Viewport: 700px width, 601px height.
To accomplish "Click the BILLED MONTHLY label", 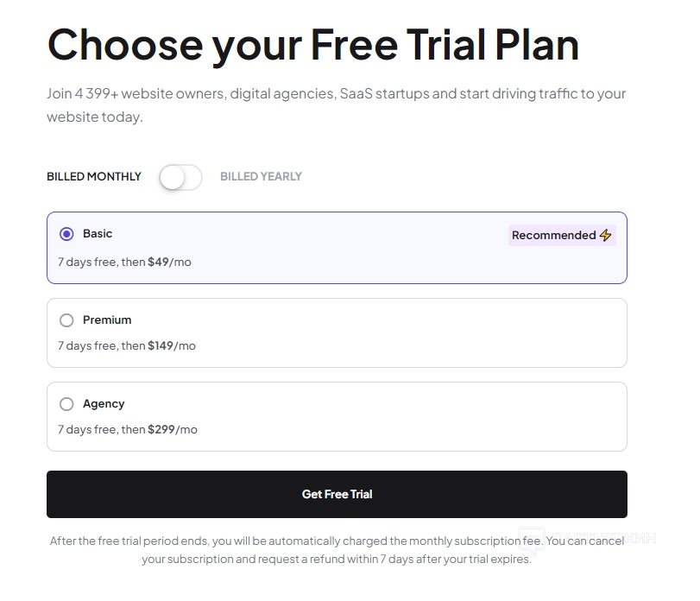I will pyautogui.click(x=94, y=177).
